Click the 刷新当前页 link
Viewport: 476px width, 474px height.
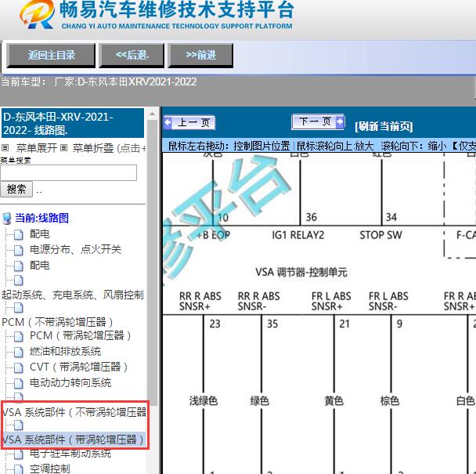pyautogui.click(x=384, y=126)
